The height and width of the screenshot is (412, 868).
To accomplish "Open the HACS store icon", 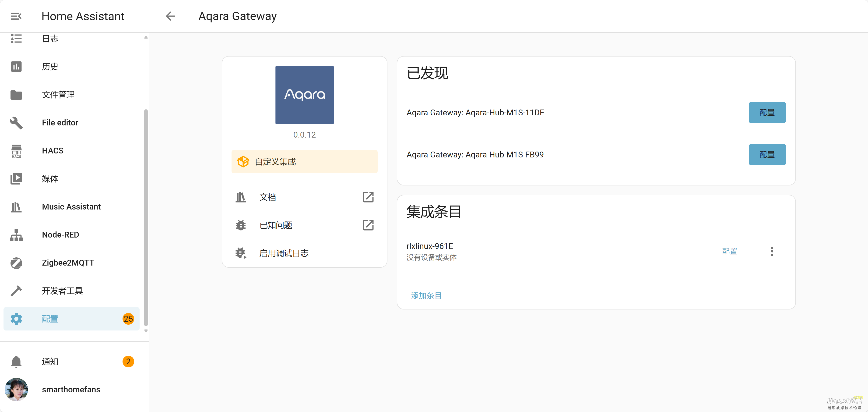I will (16, 151).
